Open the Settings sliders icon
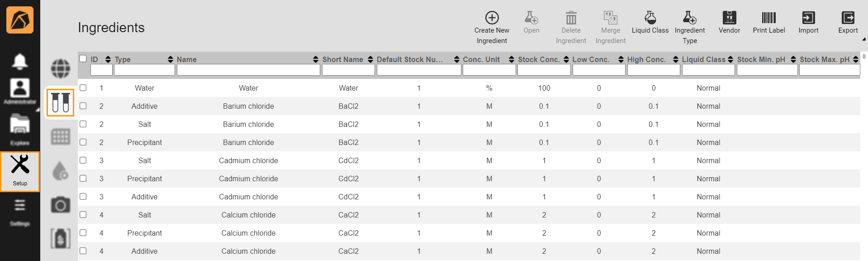The width and height of the screenshot is (868, 261). 19,205
